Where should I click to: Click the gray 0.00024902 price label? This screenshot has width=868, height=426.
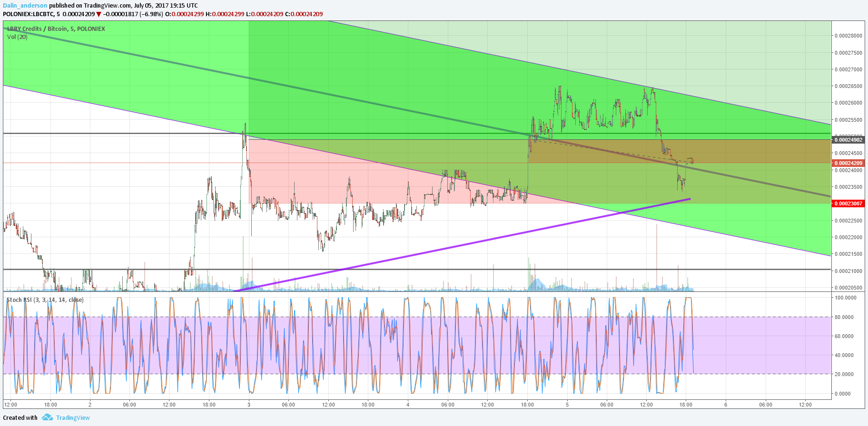(848, 139)
